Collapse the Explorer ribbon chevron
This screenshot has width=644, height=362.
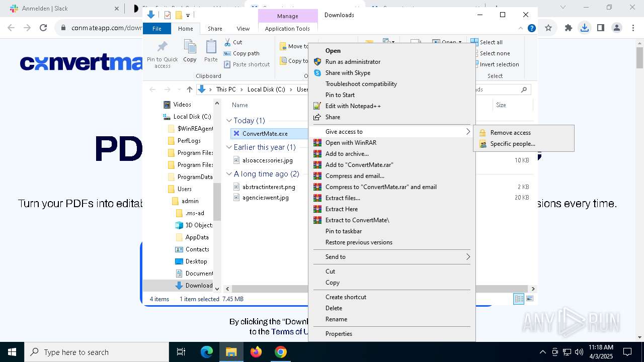click(521, 29)
